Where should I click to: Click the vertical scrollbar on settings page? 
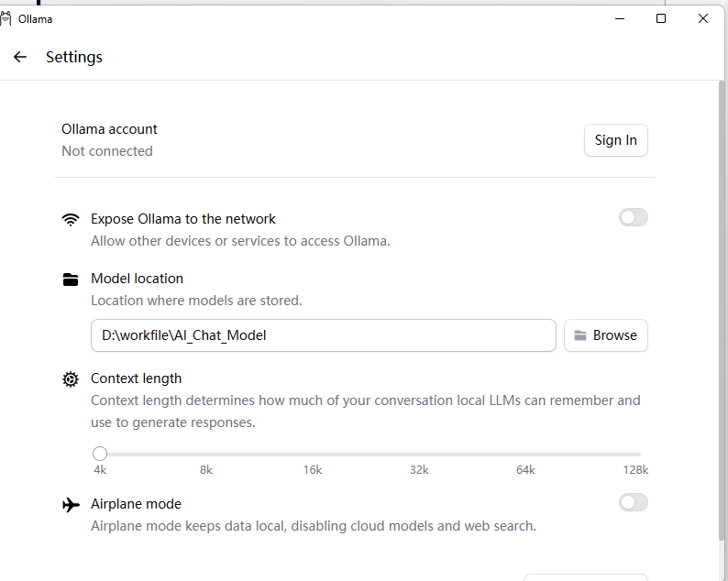721,311
